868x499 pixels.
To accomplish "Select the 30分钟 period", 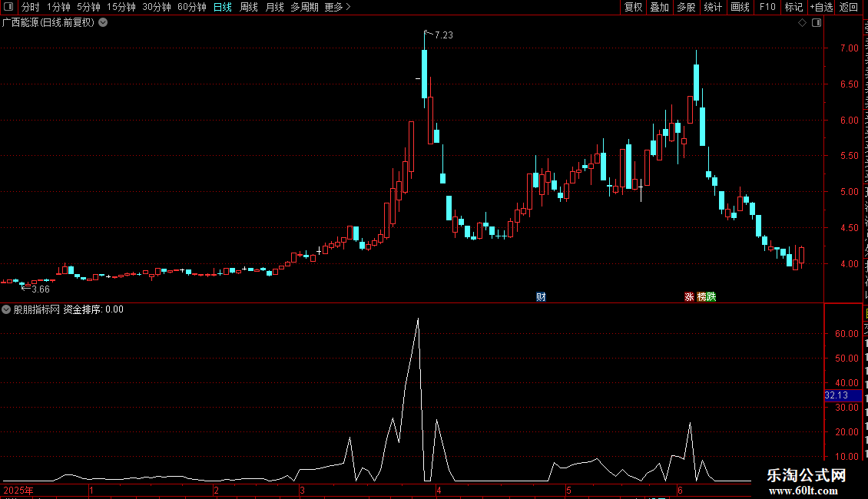I will click(157, 7).
